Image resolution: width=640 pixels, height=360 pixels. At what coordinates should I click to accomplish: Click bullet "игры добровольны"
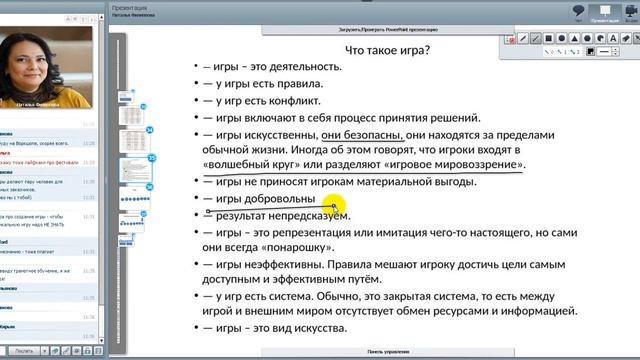265,199
